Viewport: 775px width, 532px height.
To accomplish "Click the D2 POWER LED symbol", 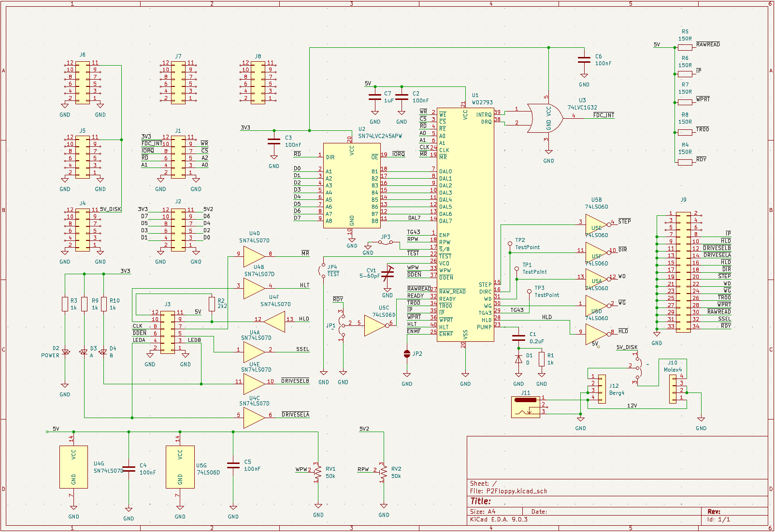I will click(x=65, y=352).
